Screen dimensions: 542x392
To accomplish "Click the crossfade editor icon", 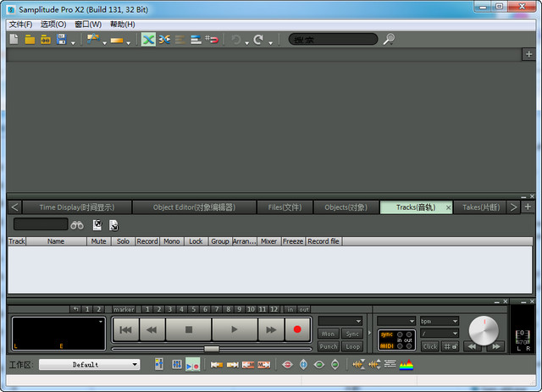I will (x=164, y=40).
